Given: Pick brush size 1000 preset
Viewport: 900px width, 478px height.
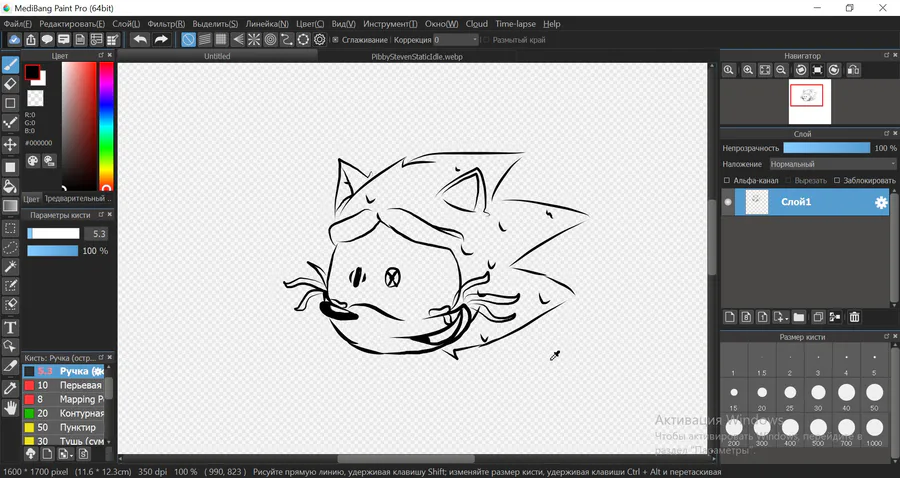Looking at the screenshot, I should tap(874, 430).
